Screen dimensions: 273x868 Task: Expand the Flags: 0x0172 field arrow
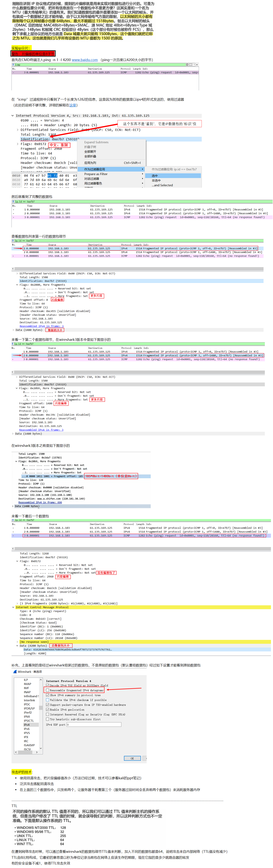pos(17,144)
